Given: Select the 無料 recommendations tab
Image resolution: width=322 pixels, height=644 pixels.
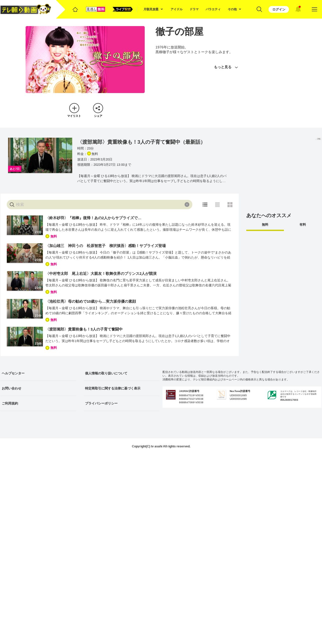Looking at the screenshot, I should click(x=265, y=225).
